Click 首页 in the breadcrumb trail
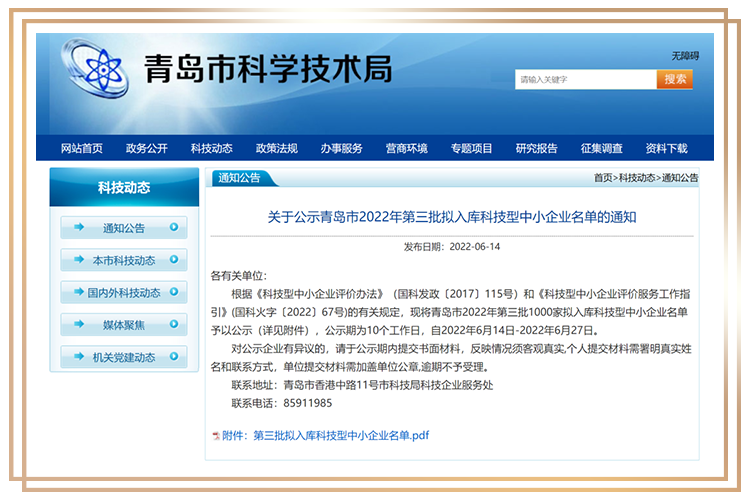This screenshot has width=750, height=500. (x=603, y=178)
